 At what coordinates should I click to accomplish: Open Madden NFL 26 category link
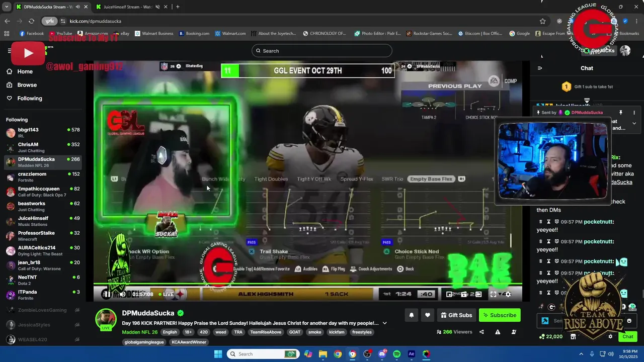point(139,332)
